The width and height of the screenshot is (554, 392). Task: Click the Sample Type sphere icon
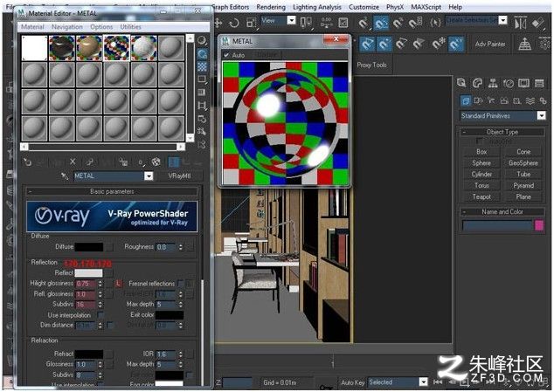pyautogui.click(x=202, y=41)
